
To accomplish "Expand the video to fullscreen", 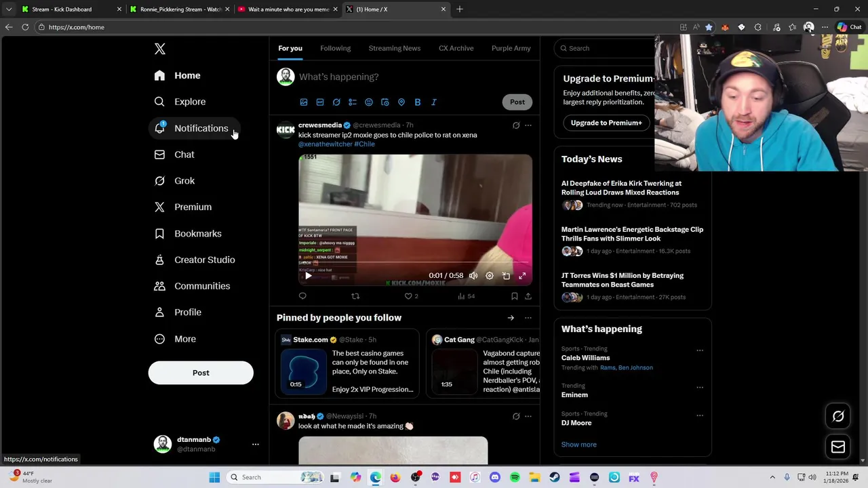I will (x=522, y=276).
